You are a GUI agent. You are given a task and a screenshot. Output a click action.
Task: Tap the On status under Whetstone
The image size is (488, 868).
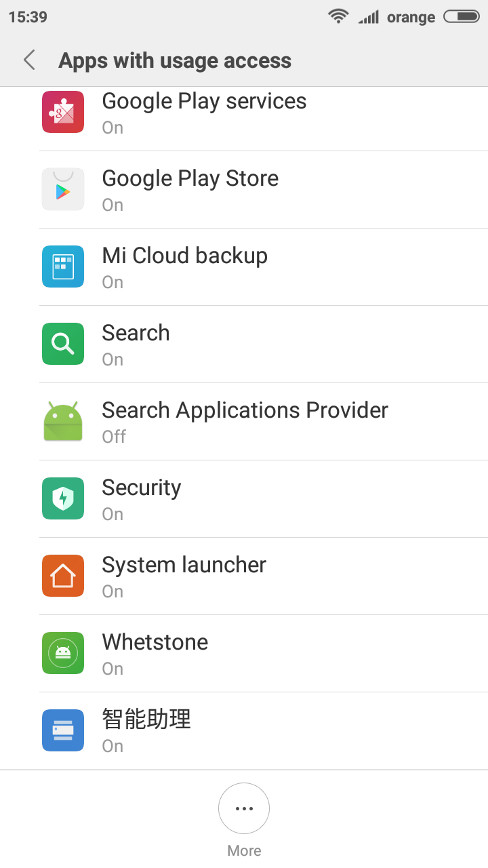pyautogui.click(x=113, y=669)
